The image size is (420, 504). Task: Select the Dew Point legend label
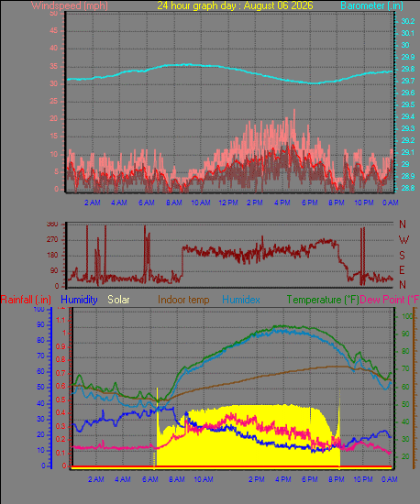390,300
